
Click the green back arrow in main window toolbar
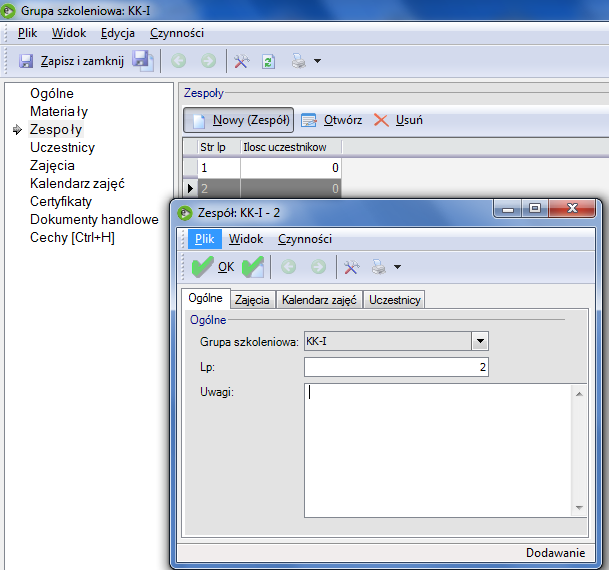tap(179, 61)
